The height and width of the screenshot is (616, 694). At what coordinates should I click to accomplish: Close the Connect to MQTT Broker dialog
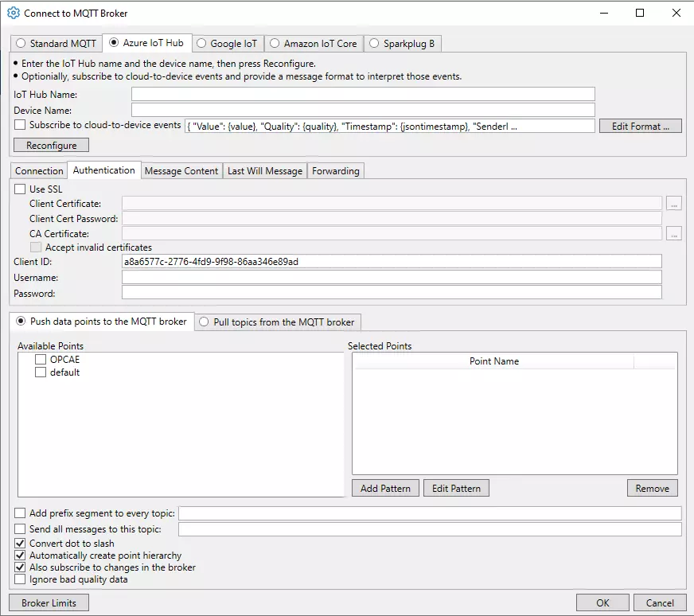click(676, 13)
